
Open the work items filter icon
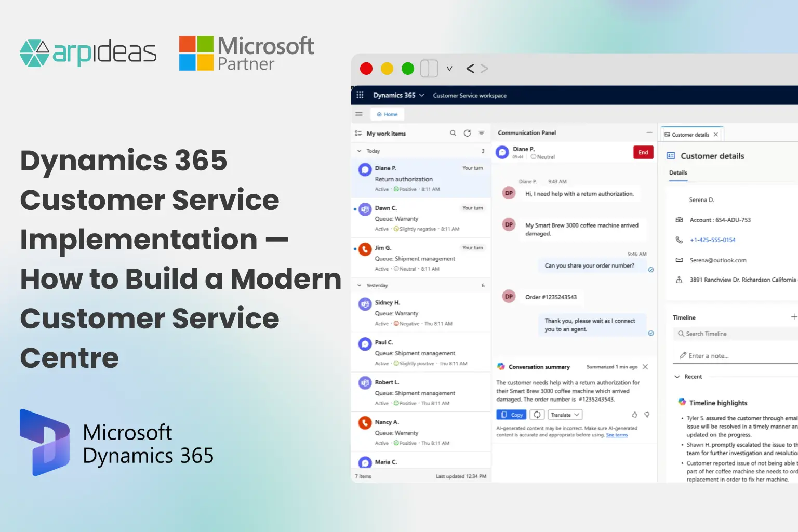pos(482,134)
